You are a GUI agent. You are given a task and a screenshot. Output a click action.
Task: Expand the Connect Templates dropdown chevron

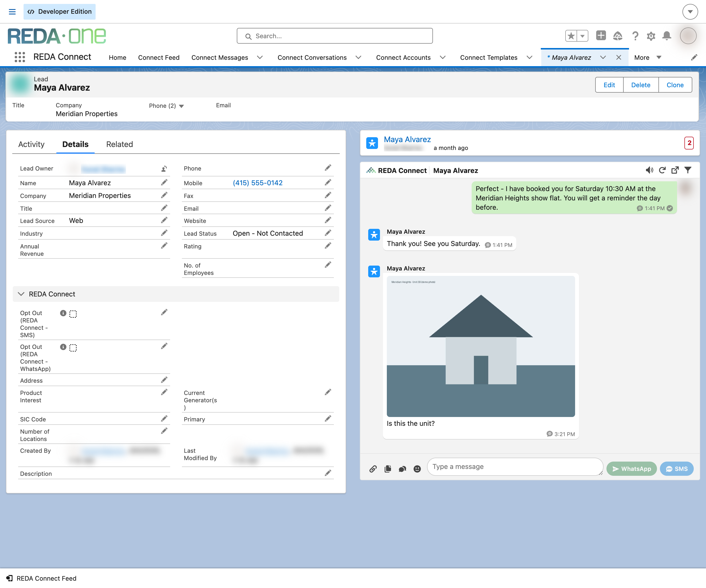click(x=529, y=58)
